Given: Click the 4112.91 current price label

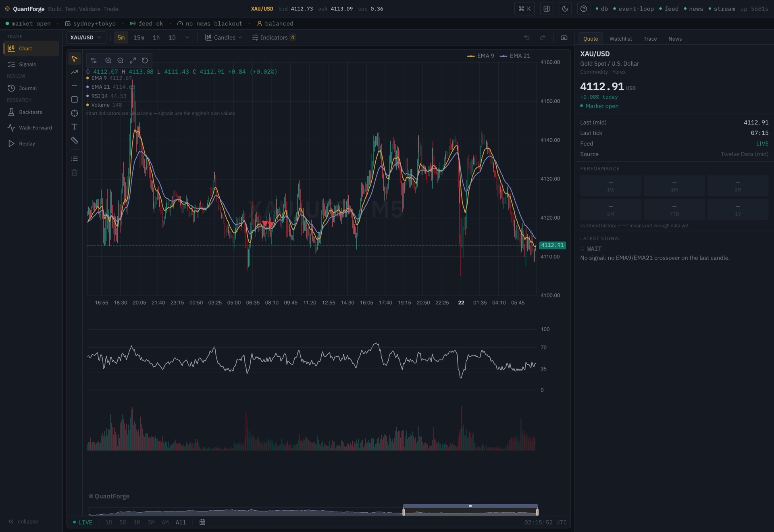Looking at the screenshot, I should (552, 245).
